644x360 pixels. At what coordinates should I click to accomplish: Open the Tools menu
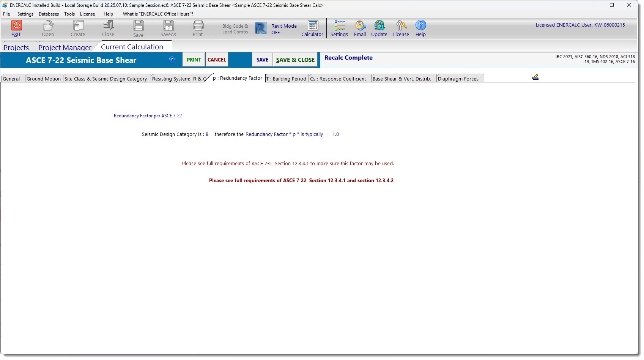pyautogui.click(x=69, y=14)
